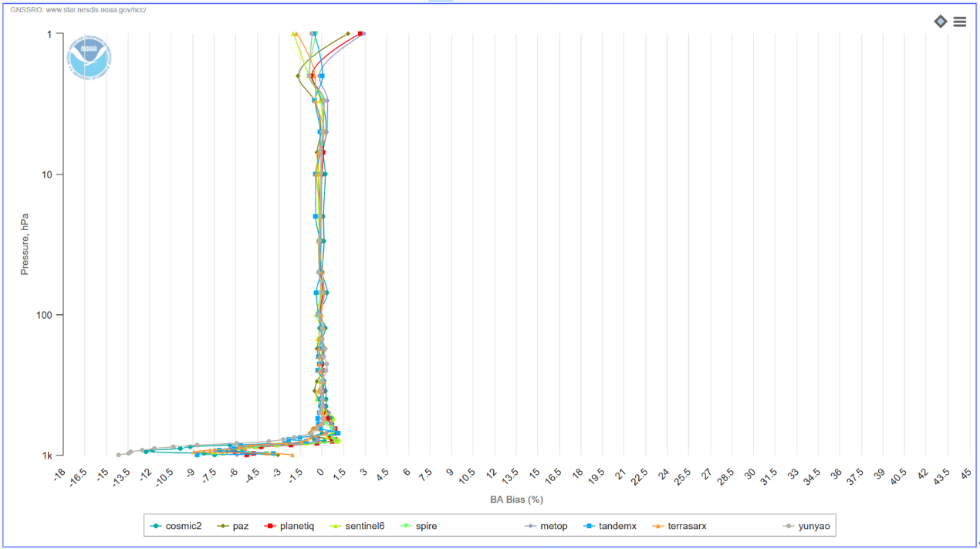
Task: Click the NOAA logo in the chart
Action: [x=89, y=56]
